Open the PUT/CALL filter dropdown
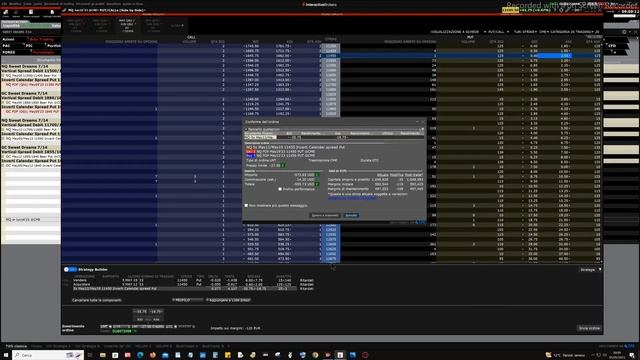Screen dimensions: 640x360 pos(498,31)
